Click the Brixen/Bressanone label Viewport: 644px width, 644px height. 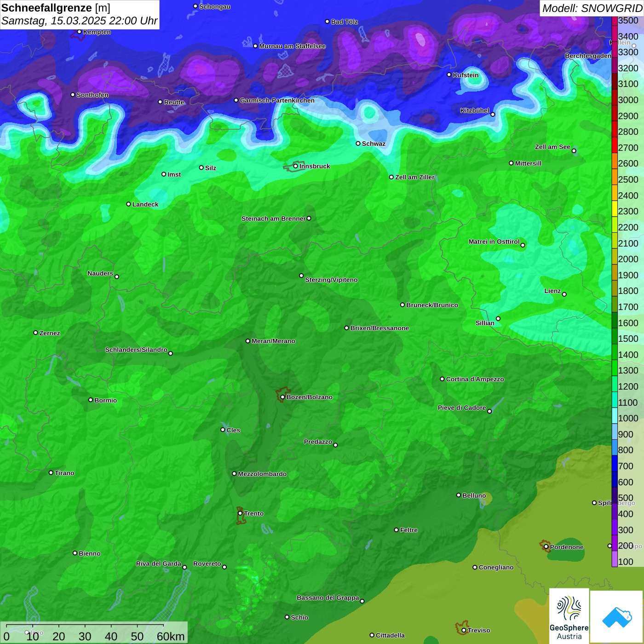(x=379, y=328)
